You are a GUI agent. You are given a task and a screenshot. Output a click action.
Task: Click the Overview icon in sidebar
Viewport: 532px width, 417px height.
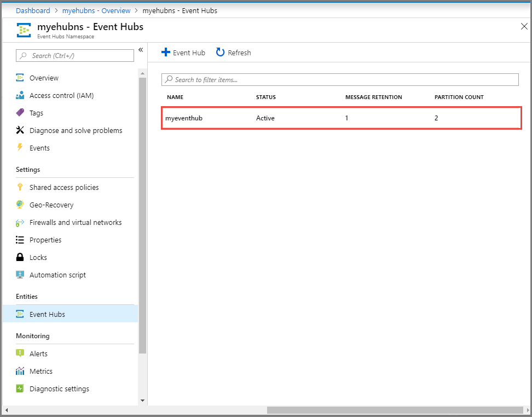click(x=20, y=78)
